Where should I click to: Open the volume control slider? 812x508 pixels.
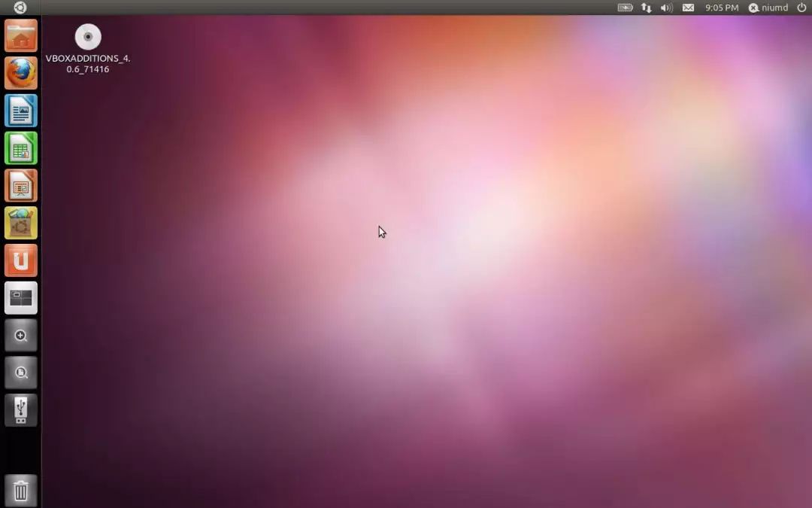[x=665, y=8]
